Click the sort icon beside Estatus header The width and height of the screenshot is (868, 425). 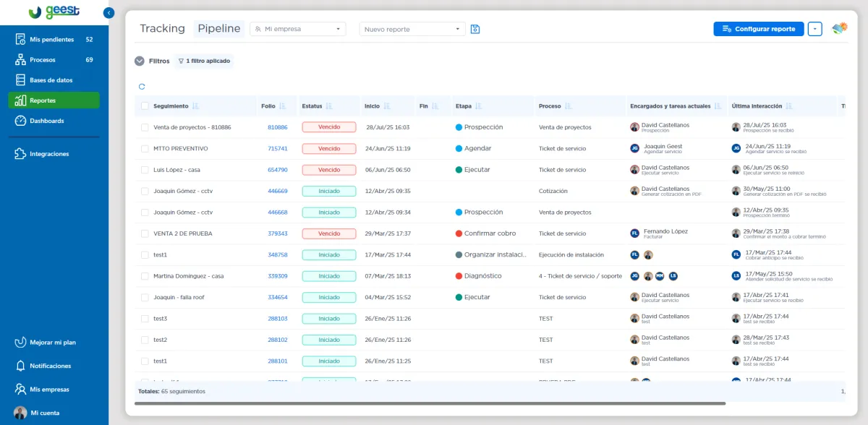coord(329,106)
